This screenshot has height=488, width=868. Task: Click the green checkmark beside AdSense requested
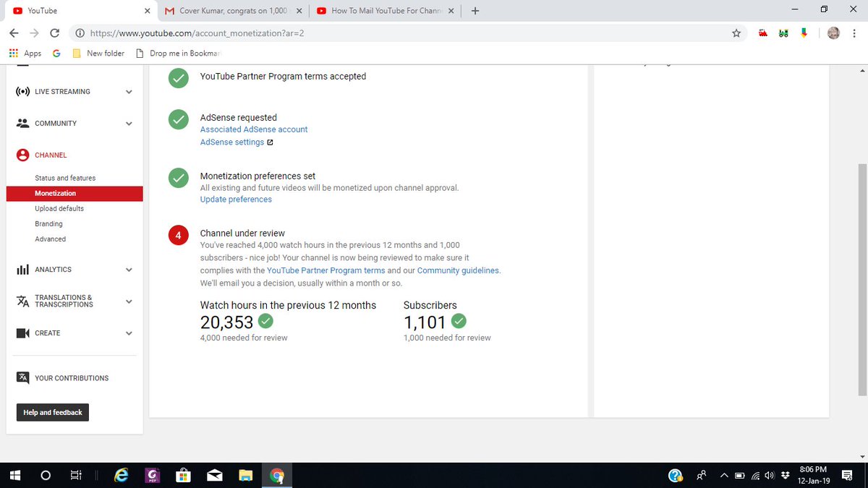[x=178, y=121]
